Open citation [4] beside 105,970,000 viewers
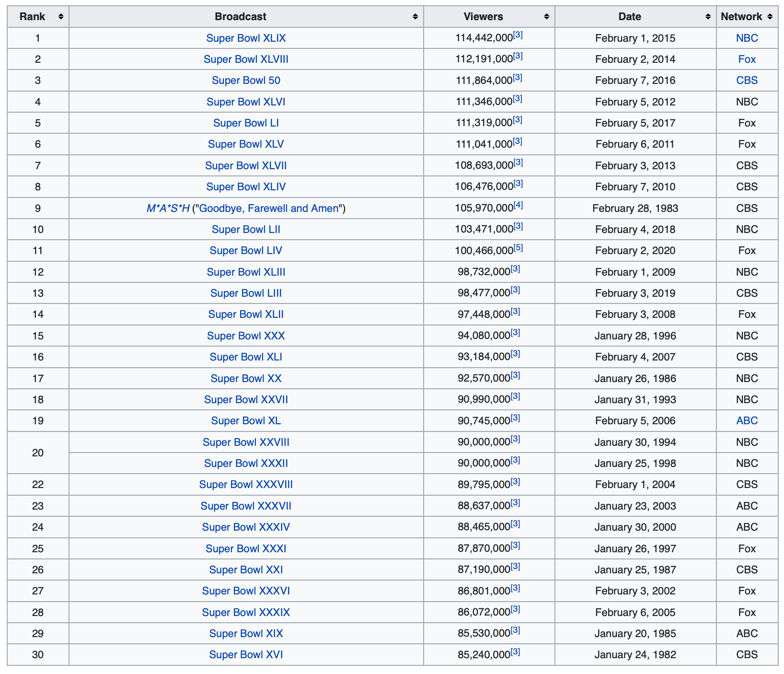 pos(518,205)
